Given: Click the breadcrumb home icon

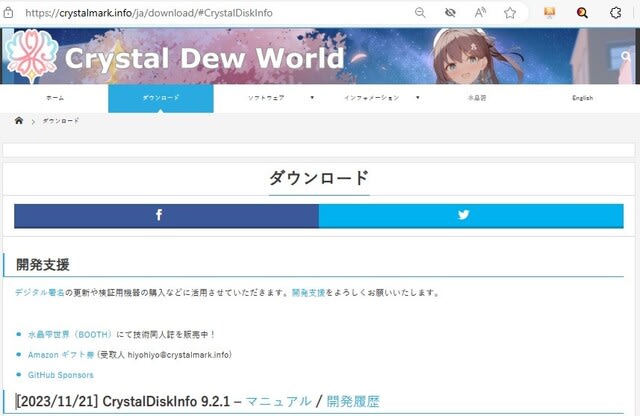Looking at the screenshot, I should pos(19,120).
